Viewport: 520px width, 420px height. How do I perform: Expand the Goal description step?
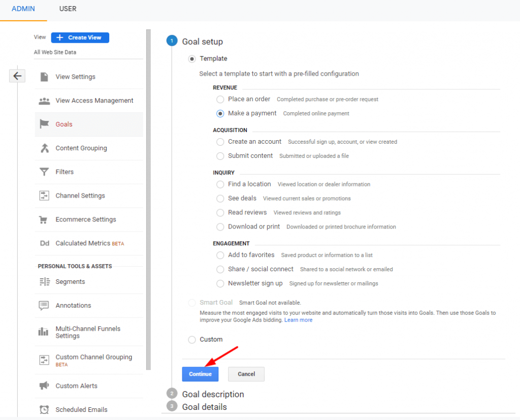pyautogui.click(x=213, y=394)
